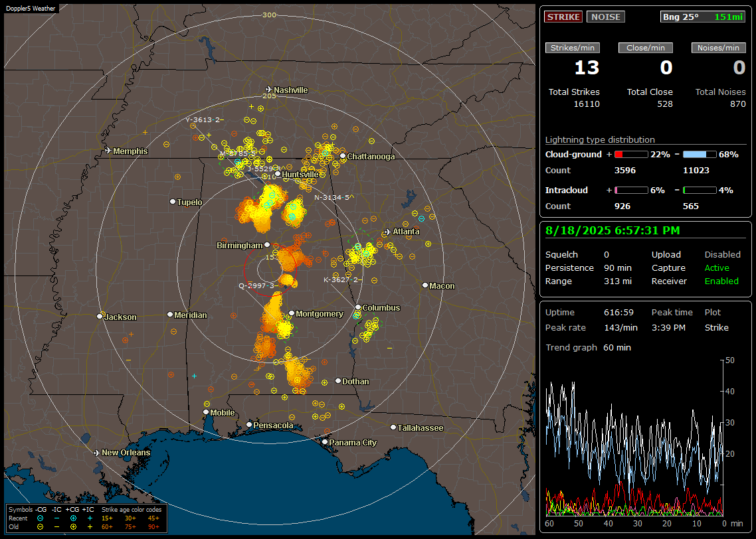This screenshot has height=539, width=756.
Task: Click the 90+ strike age color code
Action: pyautogui.click(x=153, y=527)
